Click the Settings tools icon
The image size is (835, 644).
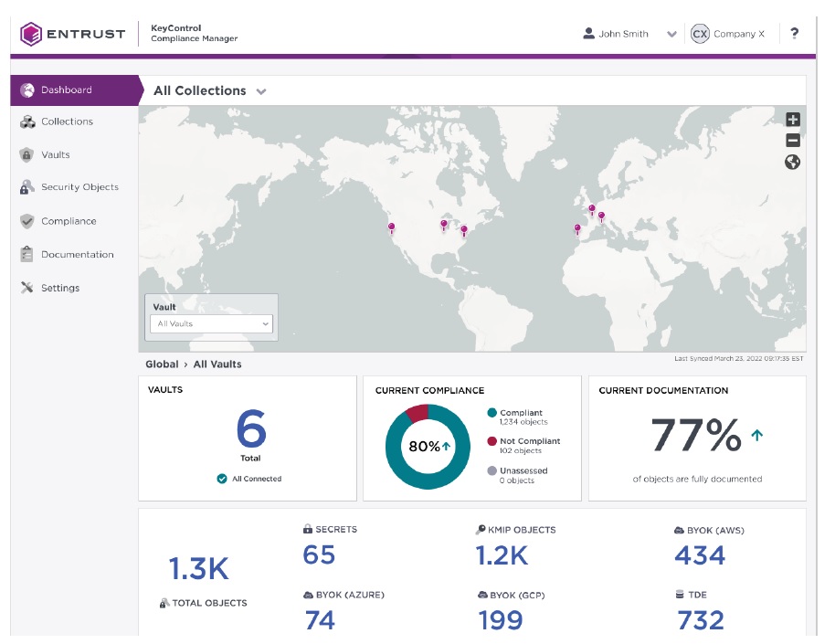[26, 288]
